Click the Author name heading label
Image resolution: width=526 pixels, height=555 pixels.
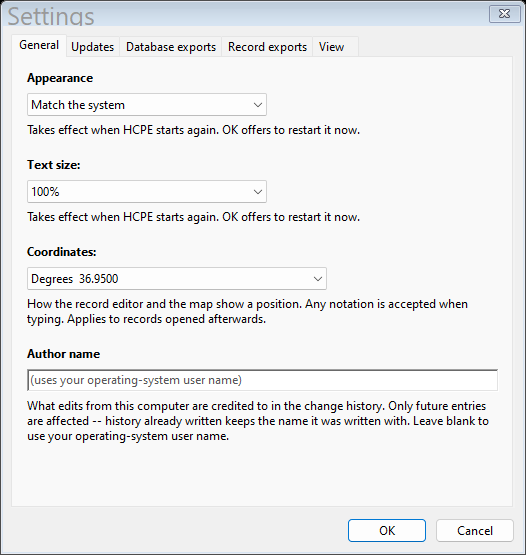coord(63,354)
